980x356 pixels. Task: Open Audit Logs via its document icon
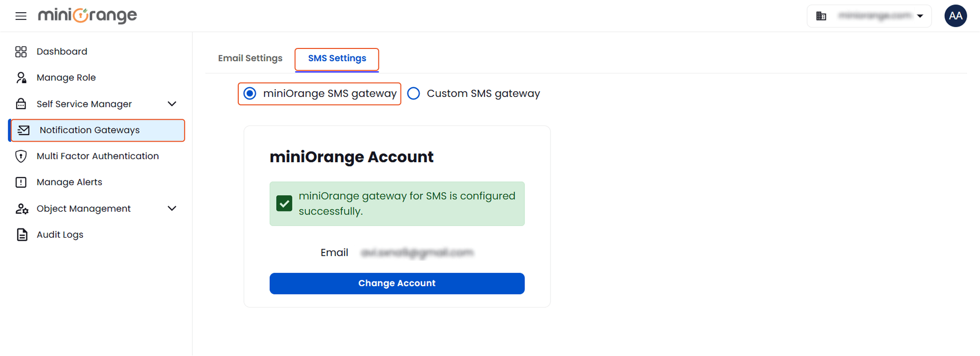21,234
